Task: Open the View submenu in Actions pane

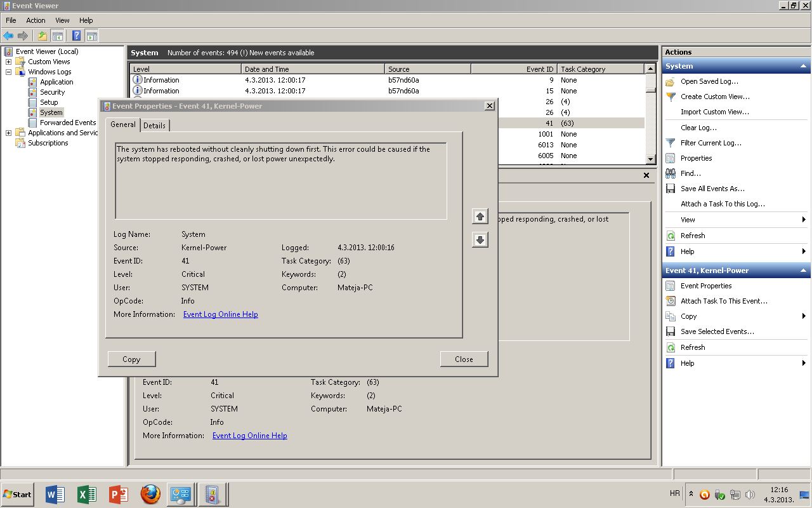Action: (688, 220)
